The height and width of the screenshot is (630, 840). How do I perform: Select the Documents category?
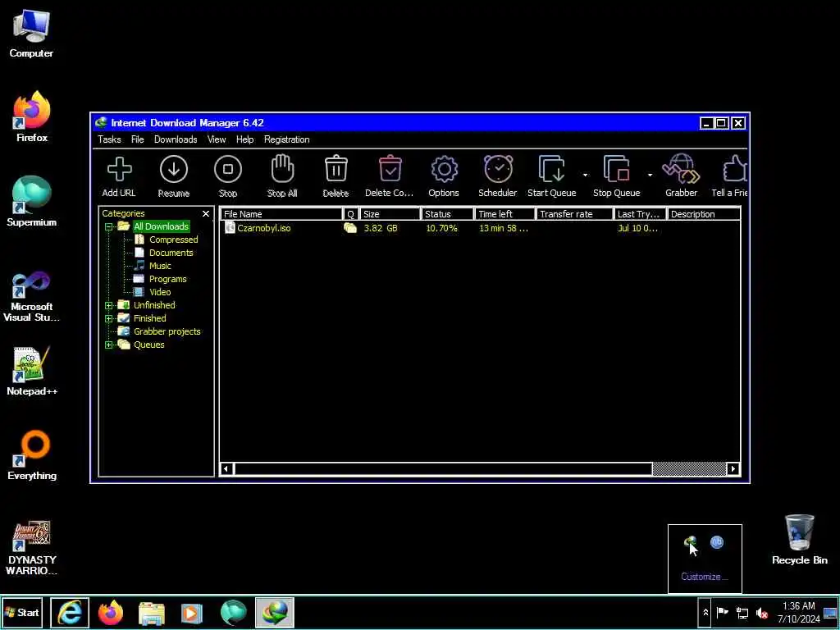pos(171,253)
